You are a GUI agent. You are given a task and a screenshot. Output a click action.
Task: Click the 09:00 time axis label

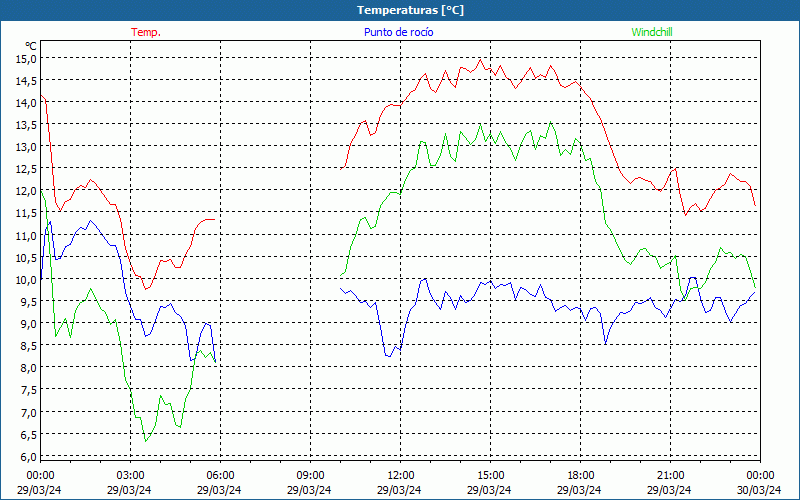click(310, 476)
